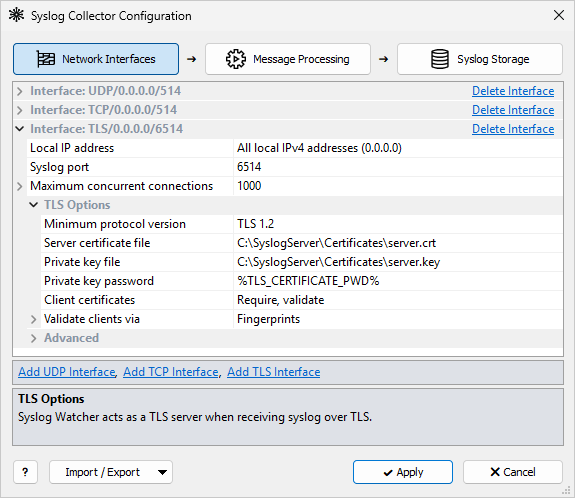
Task: Select the Validate clients via label
Action: pos(92,319)
